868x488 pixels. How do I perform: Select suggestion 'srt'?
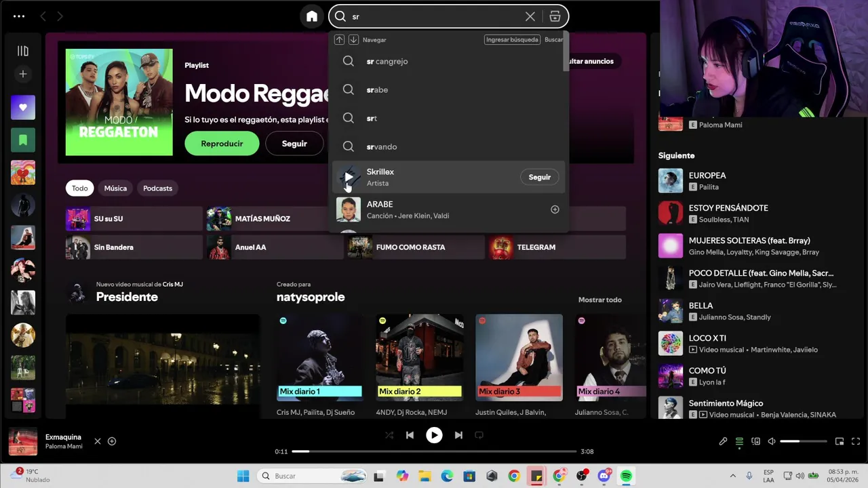click(448, 118)
